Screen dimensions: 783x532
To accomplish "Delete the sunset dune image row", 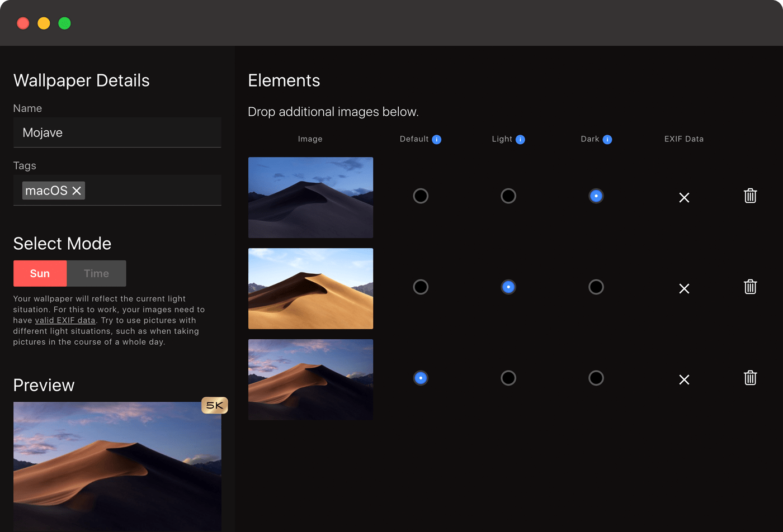I will click(750, 378).
